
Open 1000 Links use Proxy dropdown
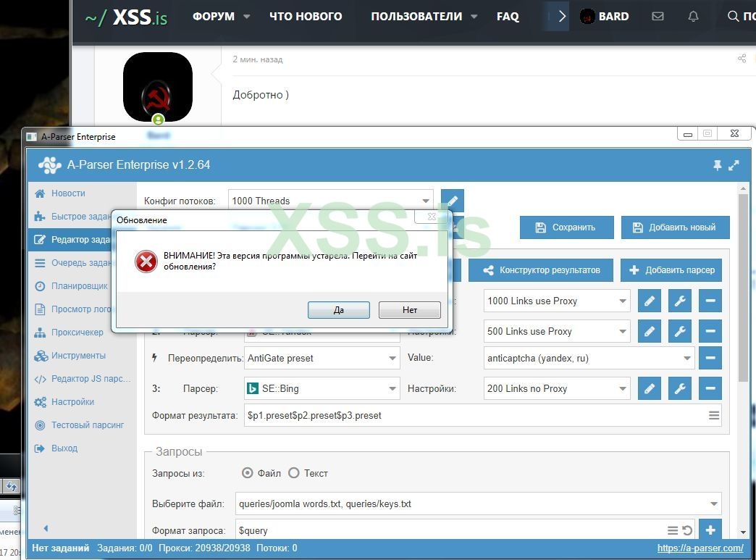[x=557, y=301]
